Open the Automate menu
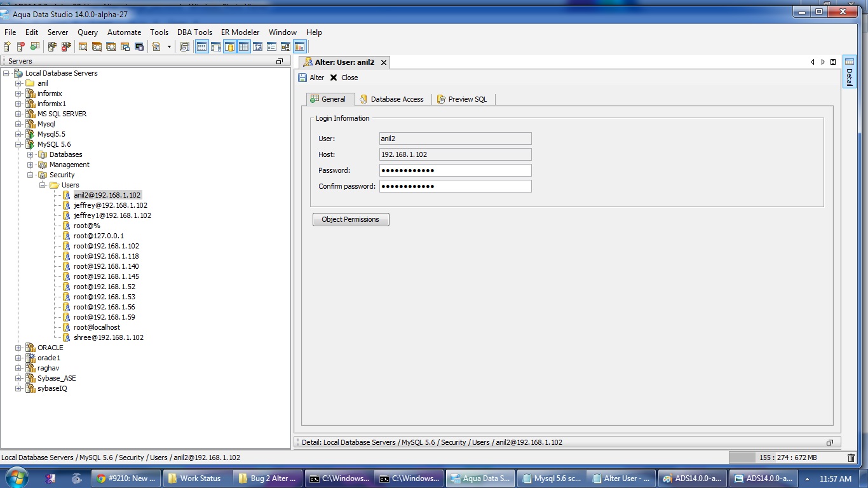 point(124,32)
